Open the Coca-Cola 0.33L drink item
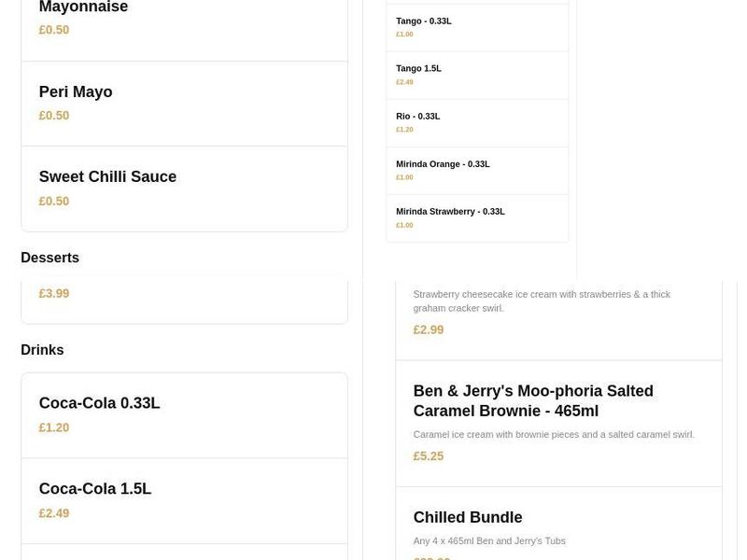Viewport: 747px width, 560px height. pyautogui.click(x=184, y=415)
